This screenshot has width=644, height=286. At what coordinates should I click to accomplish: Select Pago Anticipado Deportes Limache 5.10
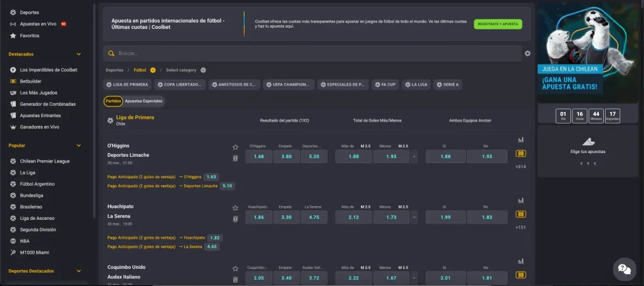pyautogui.click(x=227, y=186)
